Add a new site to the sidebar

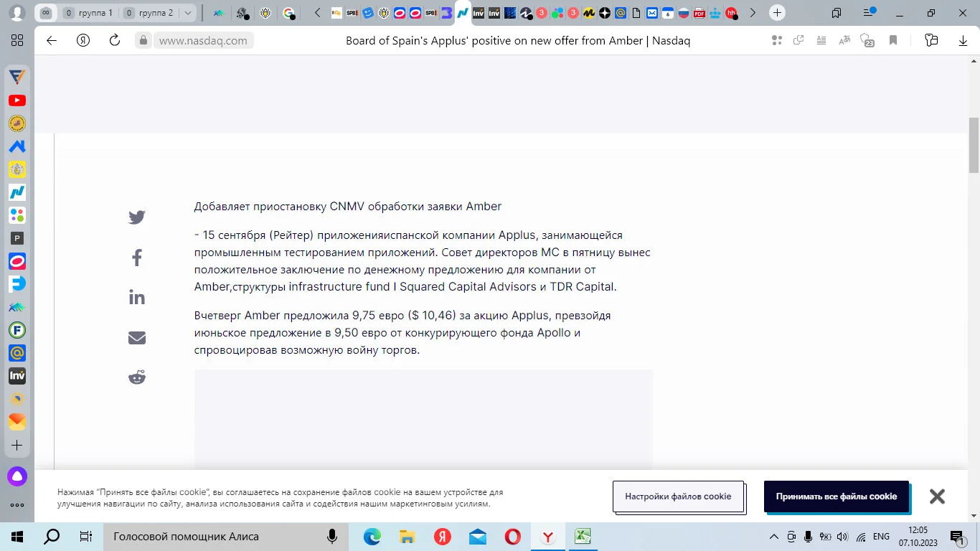coord(17,445)
